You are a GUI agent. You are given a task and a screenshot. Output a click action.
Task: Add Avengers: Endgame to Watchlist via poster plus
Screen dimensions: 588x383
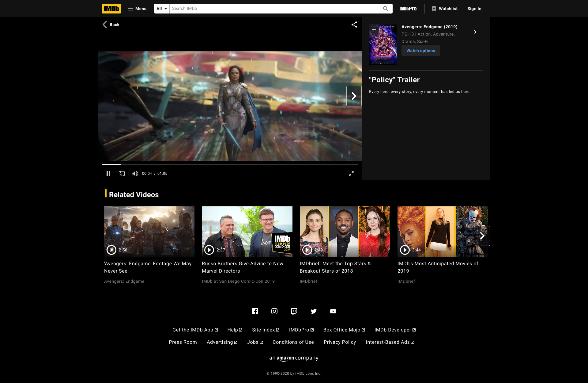(x=374, y=30)
